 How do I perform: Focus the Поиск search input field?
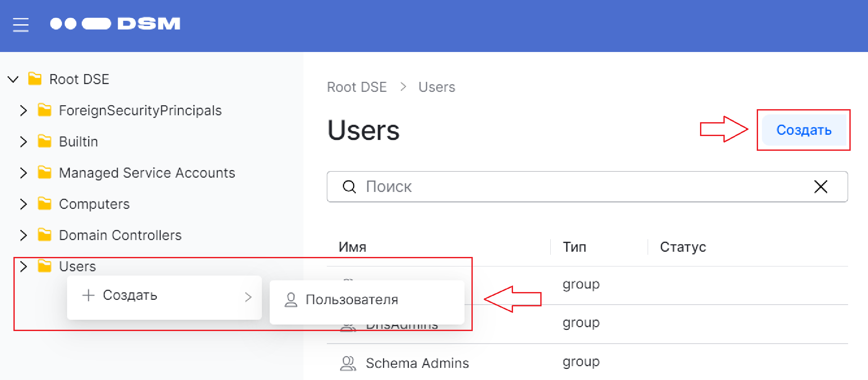(584, 187)
